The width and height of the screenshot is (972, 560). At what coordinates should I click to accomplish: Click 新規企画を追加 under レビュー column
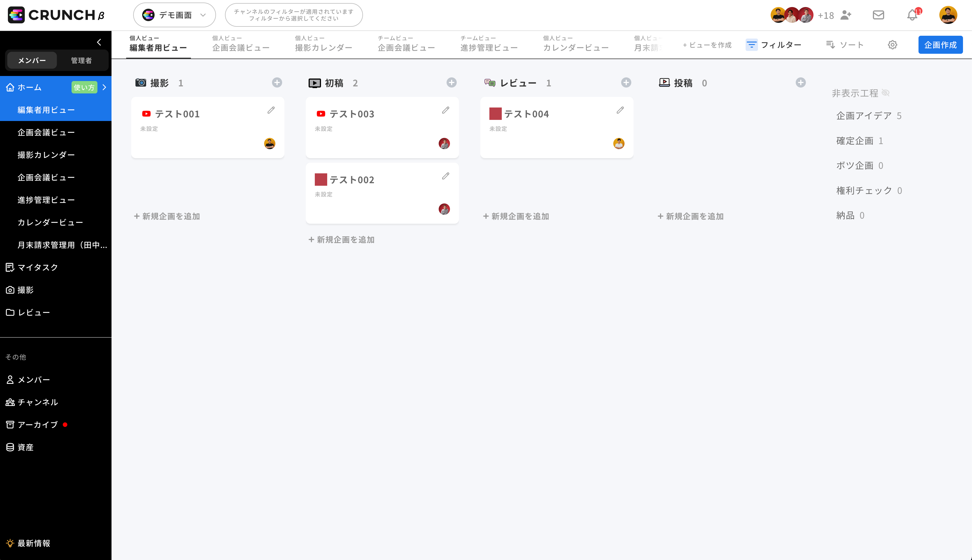pos(516,216)
